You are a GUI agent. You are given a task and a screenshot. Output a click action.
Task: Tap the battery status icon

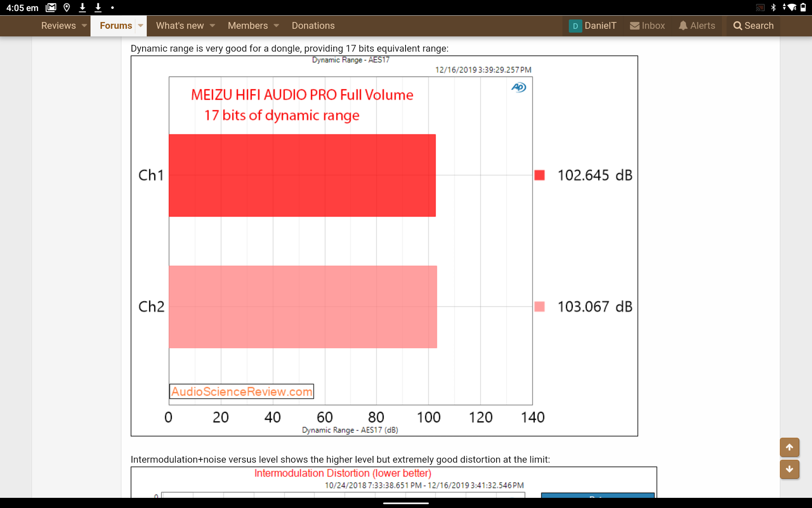[x=803, y=7]
